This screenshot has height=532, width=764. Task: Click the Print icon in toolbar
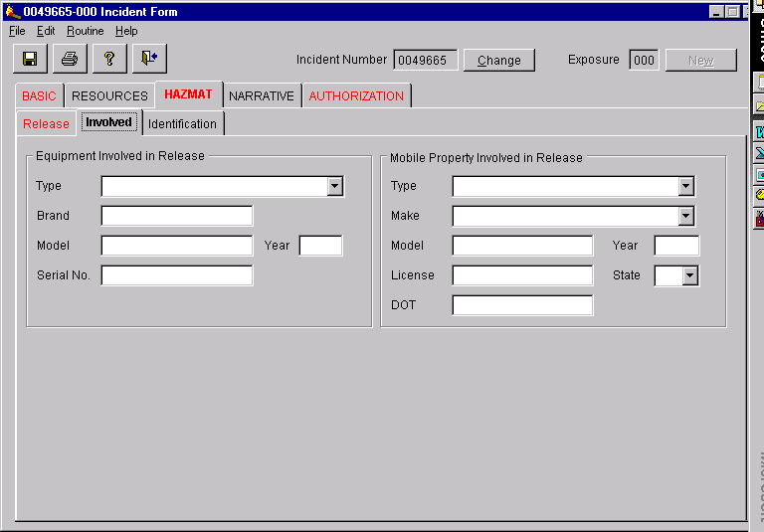[x=70, y=59]
